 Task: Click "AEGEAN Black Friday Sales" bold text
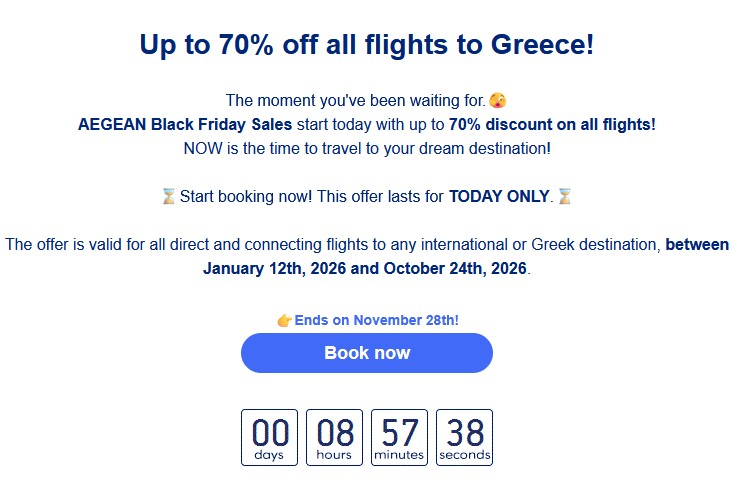(185, 125)
